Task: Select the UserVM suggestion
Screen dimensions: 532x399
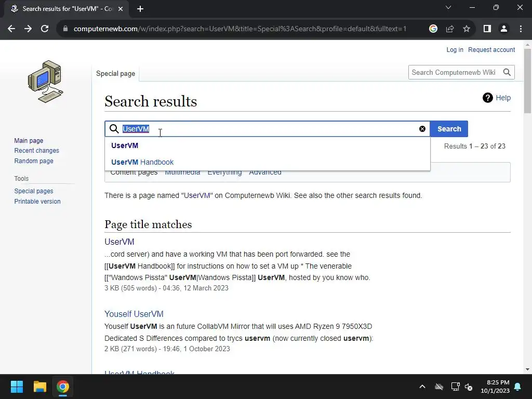Action: (268, 145)
